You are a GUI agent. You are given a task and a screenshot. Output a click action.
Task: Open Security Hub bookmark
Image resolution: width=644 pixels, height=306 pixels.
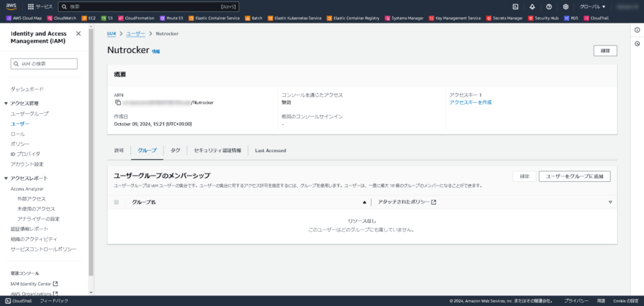[544, 18]
